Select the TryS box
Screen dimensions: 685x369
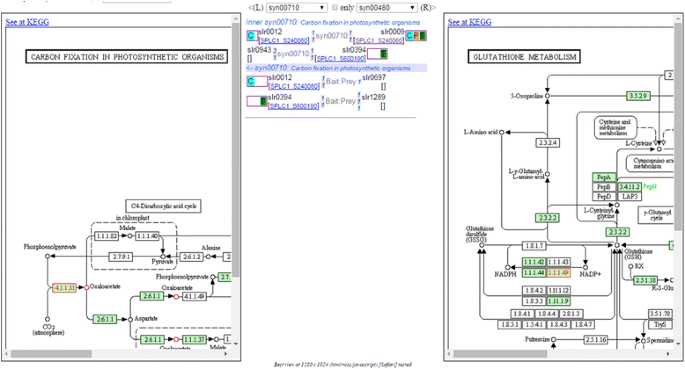point(660,324)
